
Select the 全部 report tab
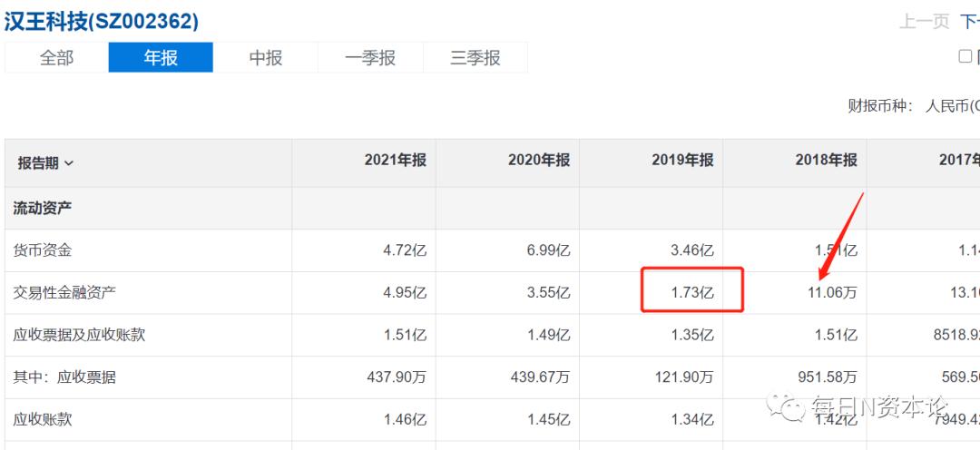[x=56, y=58]
